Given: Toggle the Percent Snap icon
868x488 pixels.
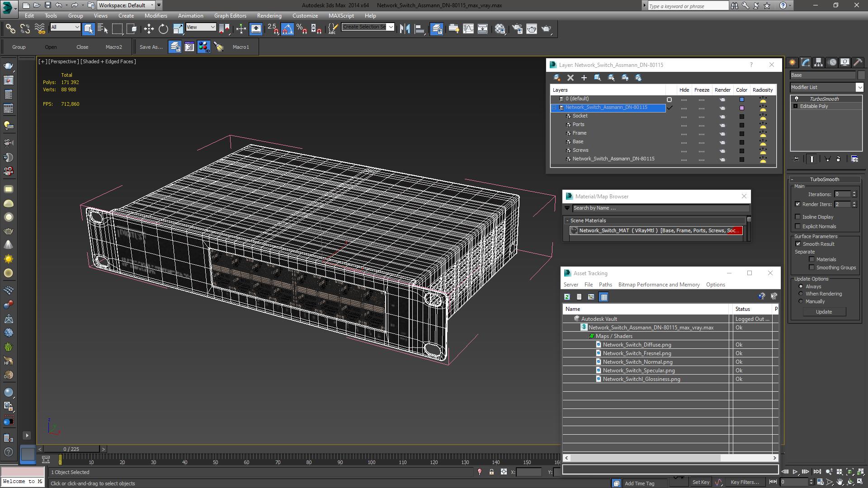Looking at the screenshot, I should coord(302,29).
